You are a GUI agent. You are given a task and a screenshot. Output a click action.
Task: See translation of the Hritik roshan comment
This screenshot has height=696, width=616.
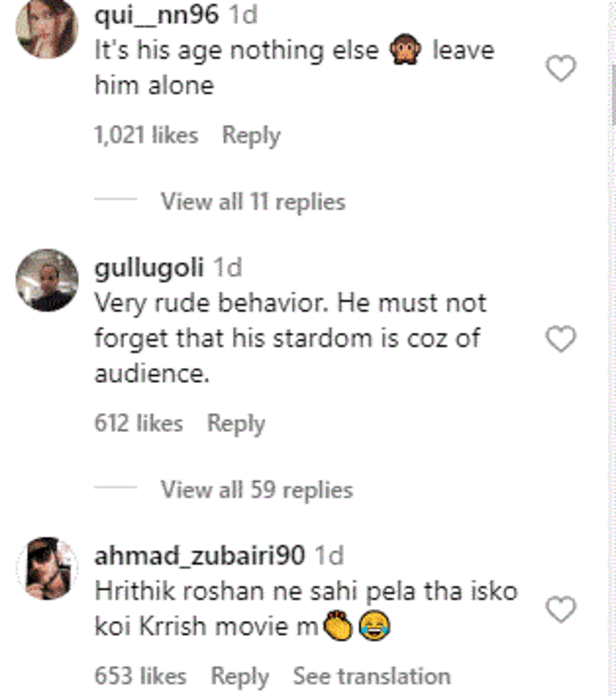tap(371, 676)
